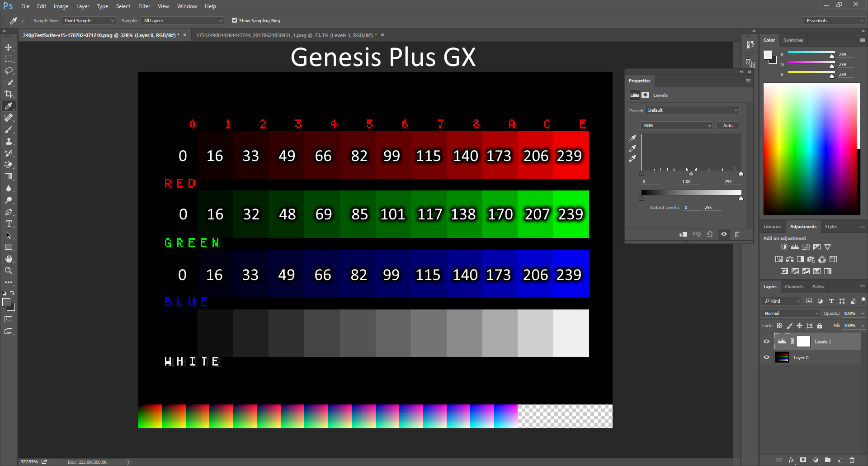Add a Brightness/Contrast adjustment
The height and width of the screenshot is (466, 868).
point(784,247)
